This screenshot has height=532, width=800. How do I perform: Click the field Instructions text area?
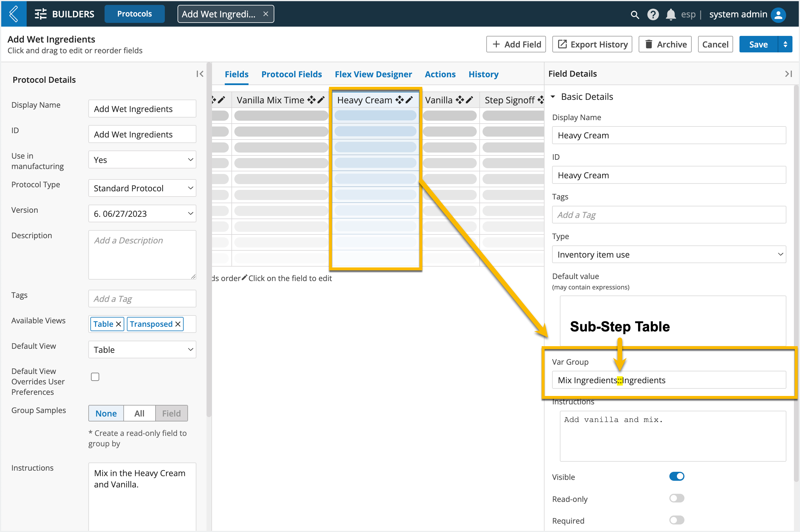(673, 436)
